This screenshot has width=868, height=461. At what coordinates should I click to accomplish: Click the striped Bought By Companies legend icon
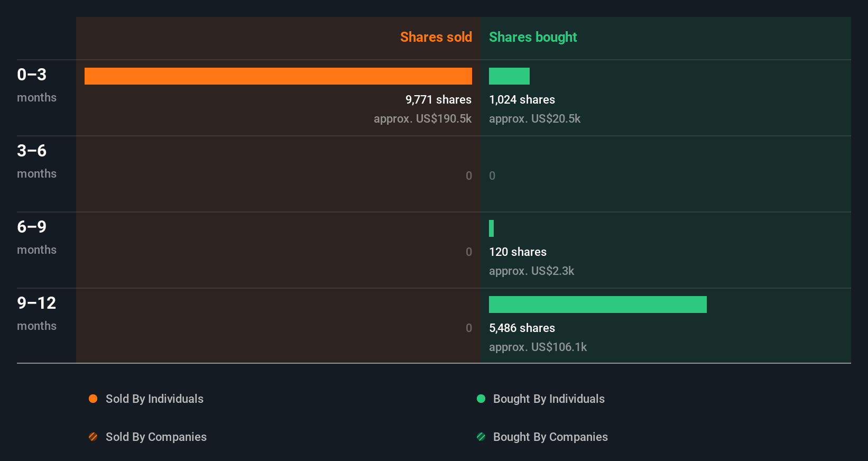[481, 437]
